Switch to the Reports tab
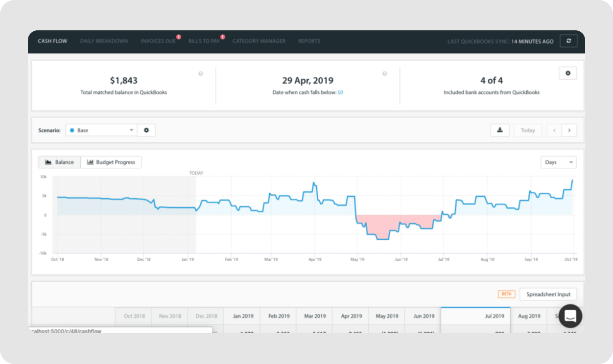This screenshot has height=364, width=613. [x=309, y=41]
